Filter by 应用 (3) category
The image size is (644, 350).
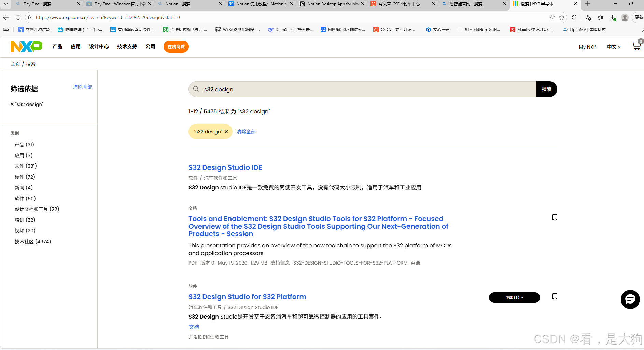(x=24, y=156)
